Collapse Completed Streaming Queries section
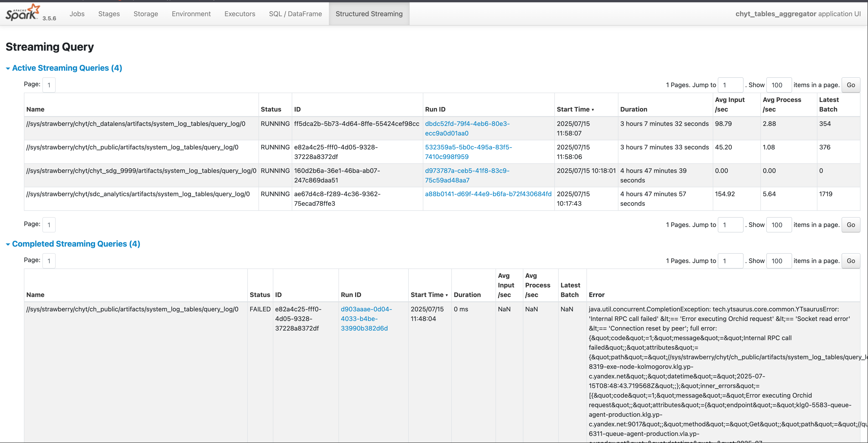 [76, 244]
